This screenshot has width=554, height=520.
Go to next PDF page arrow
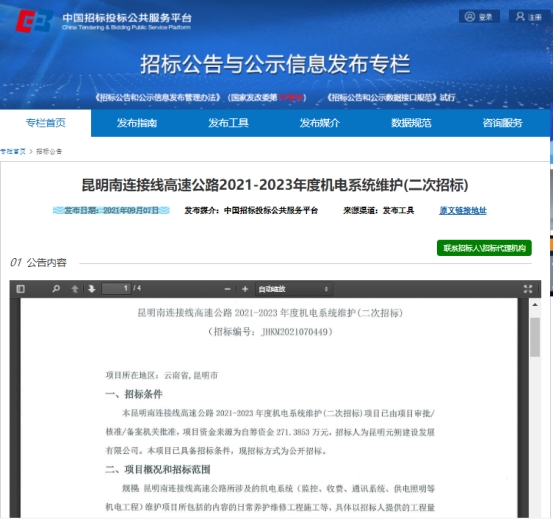(x=92, y=289)
